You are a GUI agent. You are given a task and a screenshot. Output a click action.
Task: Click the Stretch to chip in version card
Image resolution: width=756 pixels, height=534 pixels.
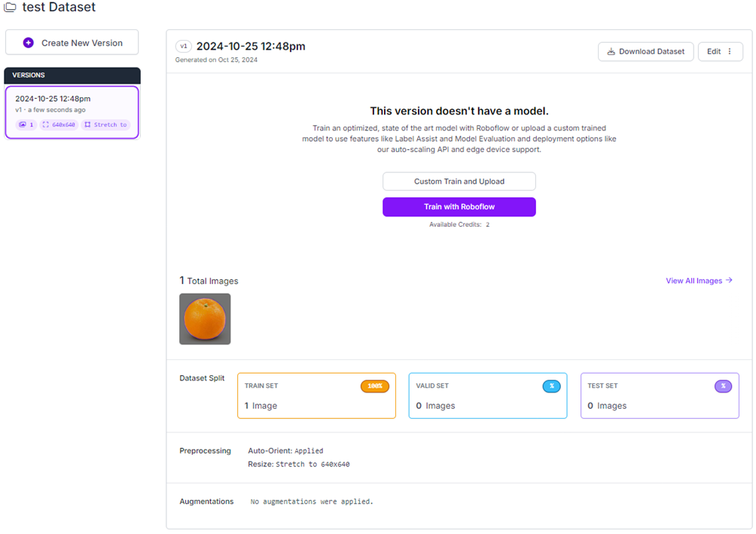105,124
